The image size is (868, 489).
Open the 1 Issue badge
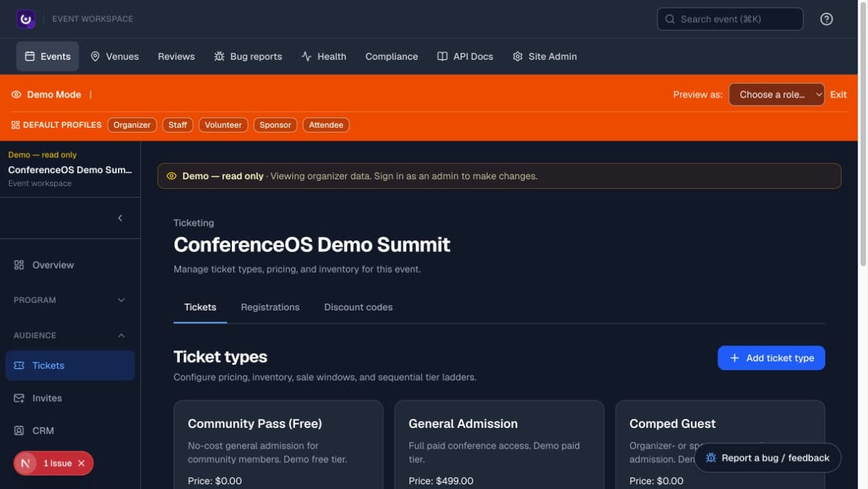coord(58,464)
